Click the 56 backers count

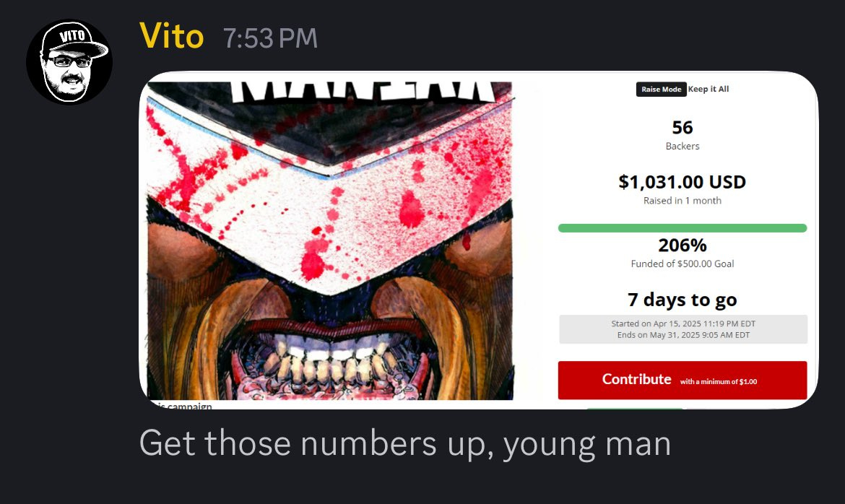(x=682, y=128)
